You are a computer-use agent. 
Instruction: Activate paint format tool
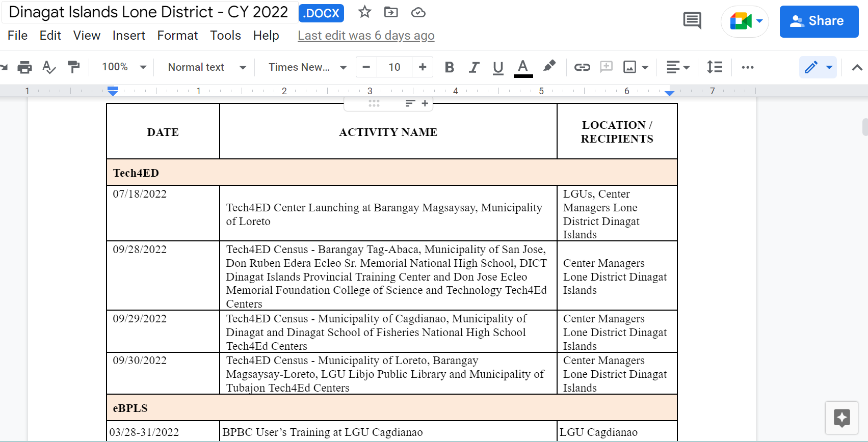click(74, 67)
